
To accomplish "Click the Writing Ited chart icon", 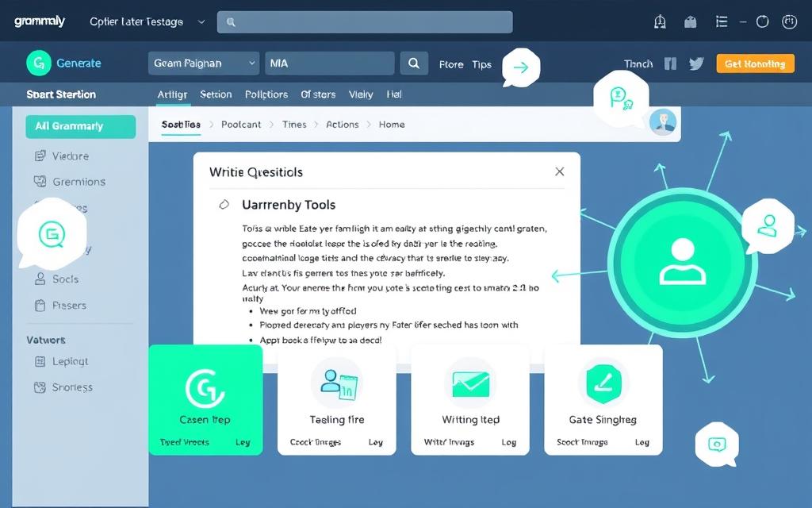I will (470, 383).
